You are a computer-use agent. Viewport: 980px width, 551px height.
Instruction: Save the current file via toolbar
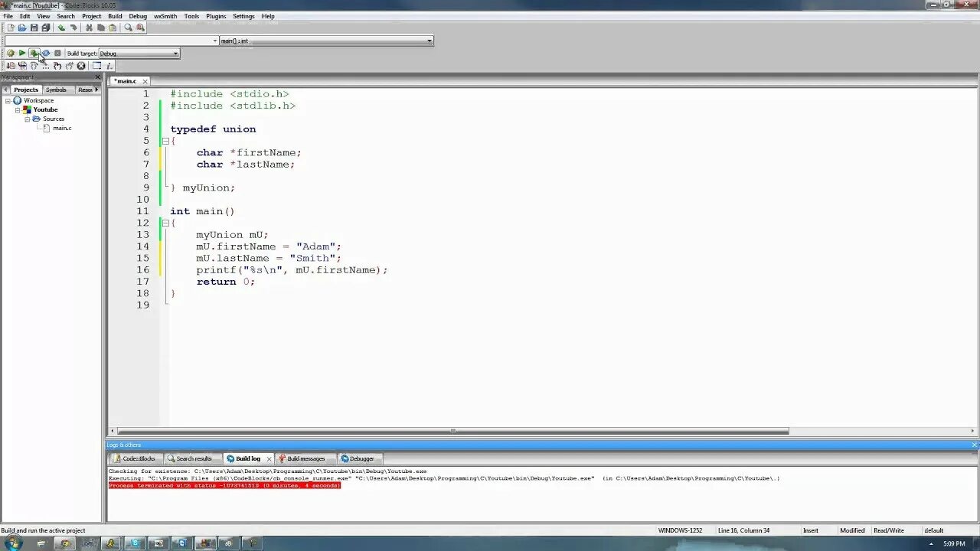point(34,28)
